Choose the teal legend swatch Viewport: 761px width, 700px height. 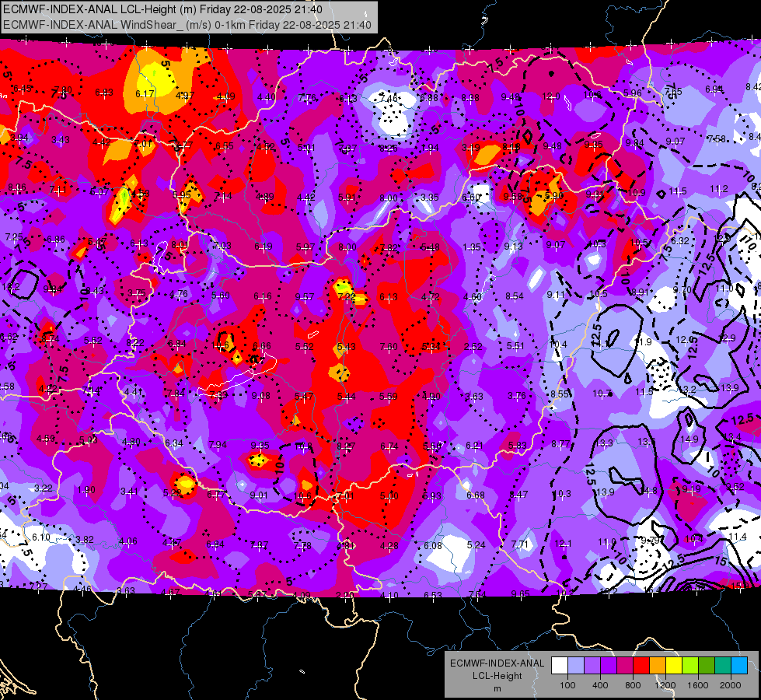(x=723, y=666)
